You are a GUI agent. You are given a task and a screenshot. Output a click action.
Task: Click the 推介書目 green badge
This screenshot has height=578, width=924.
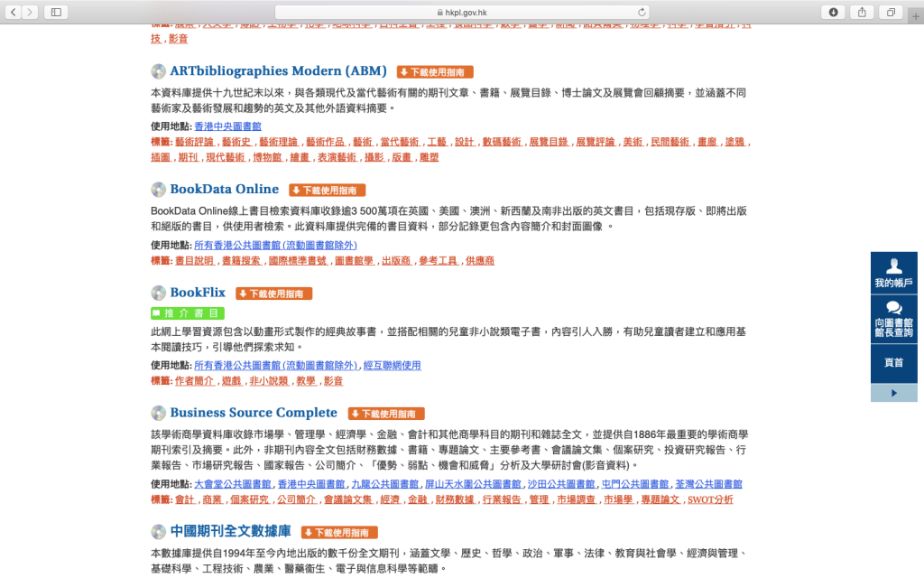(x=188, y=313)
